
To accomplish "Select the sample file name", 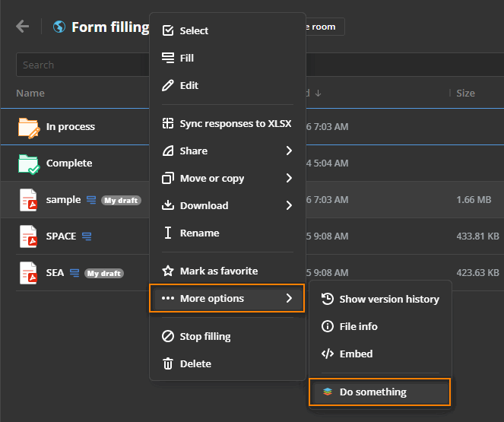I will click(x=63, y=199).
